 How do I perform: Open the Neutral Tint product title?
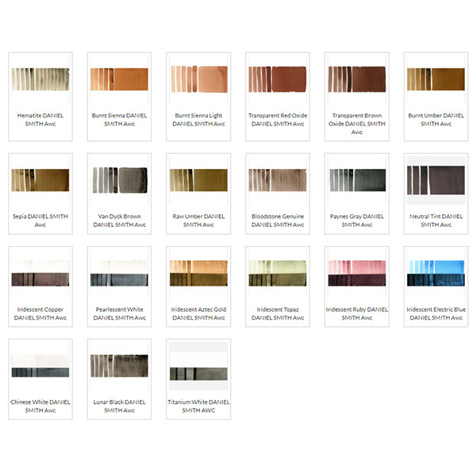[x=436, y=221]
